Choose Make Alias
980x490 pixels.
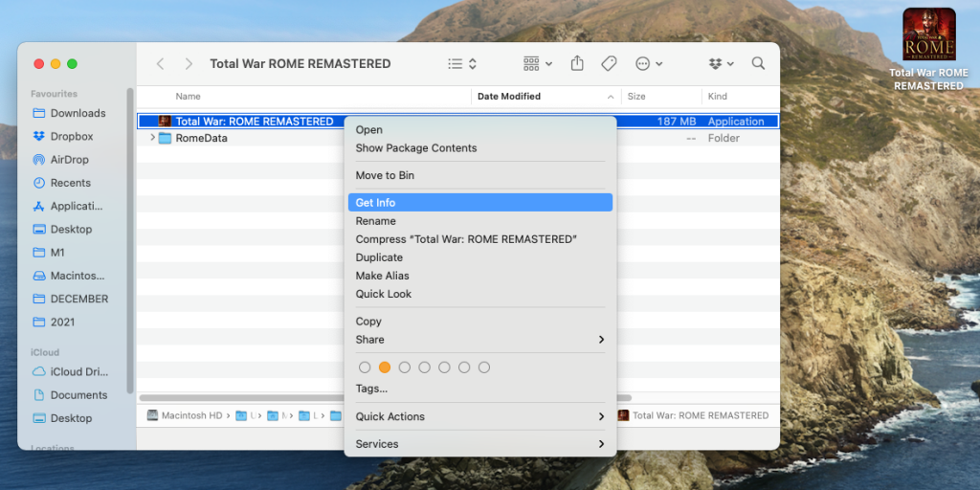(480, 276)
